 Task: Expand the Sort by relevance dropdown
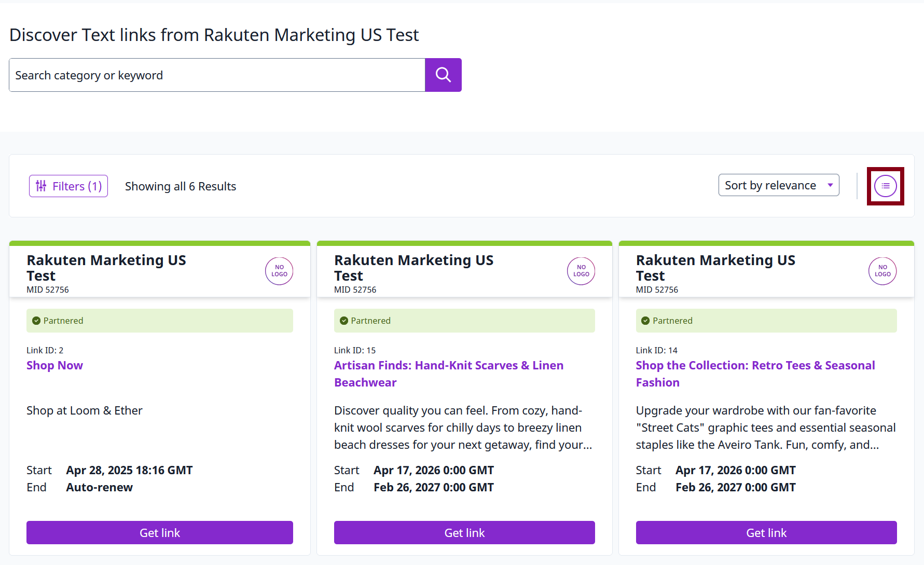pos(778,185)
